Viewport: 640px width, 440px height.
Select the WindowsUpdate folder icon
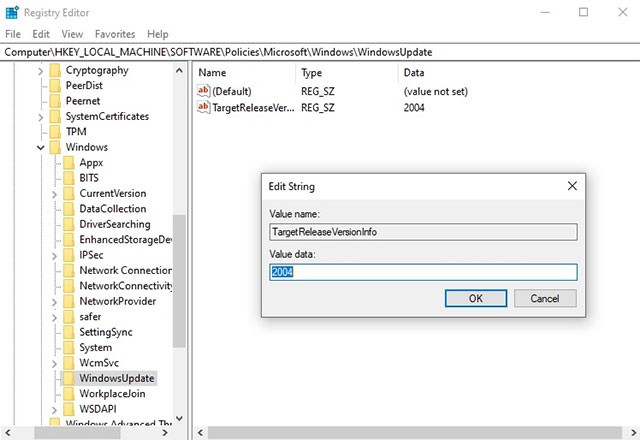pyautogui.click(x=68, y=378)
